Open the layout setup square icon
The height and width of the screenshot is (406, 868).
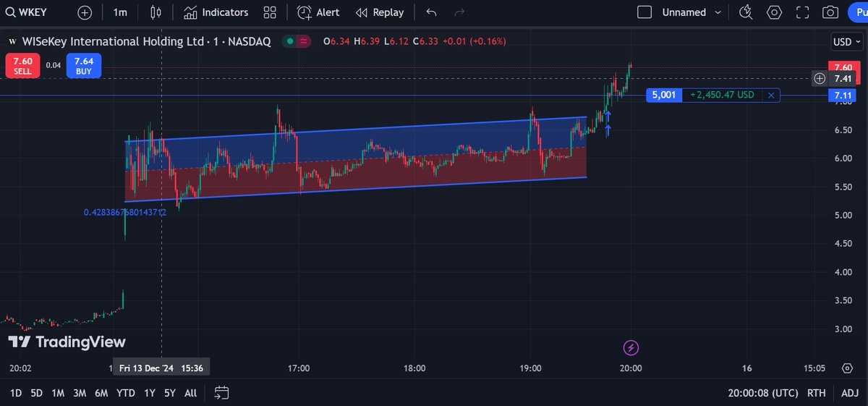click(x=644, y=12)
